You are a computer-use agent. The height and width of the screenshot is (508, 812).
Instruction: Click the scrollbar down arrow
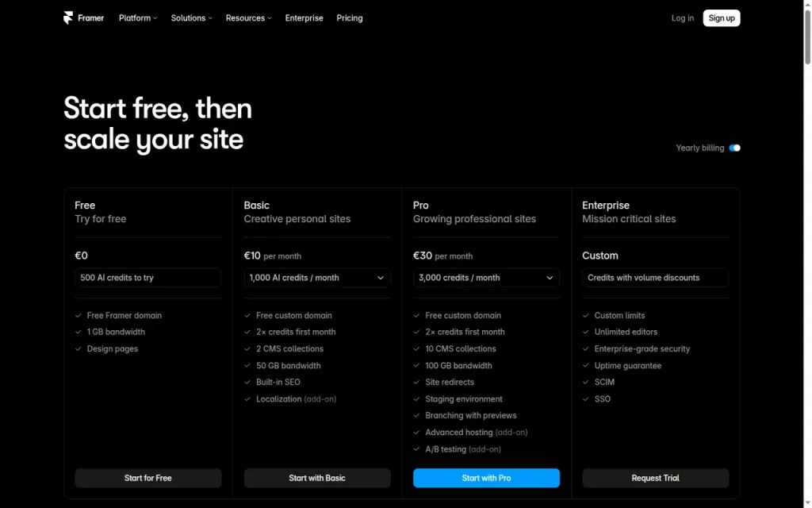pos(807,504)
